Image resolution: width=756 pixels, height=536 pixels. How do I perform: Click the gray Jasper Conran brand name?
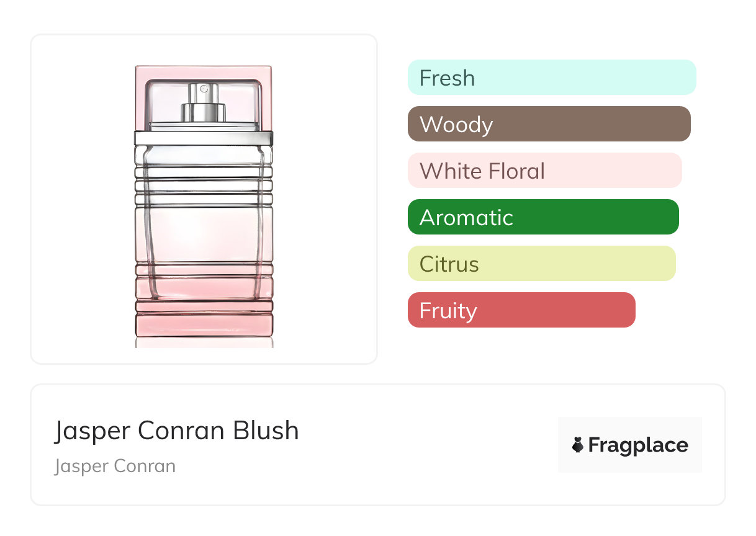coord(115,466)
